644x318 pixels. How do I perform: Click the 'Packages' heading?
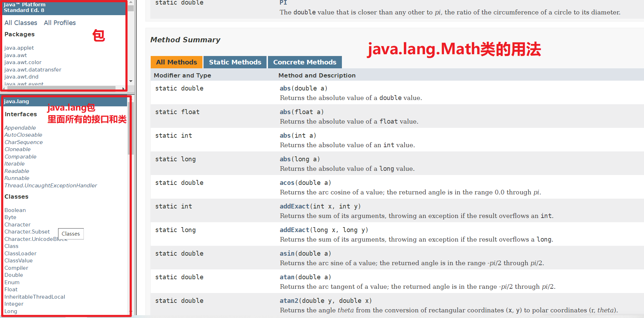[x=20, y=35]
